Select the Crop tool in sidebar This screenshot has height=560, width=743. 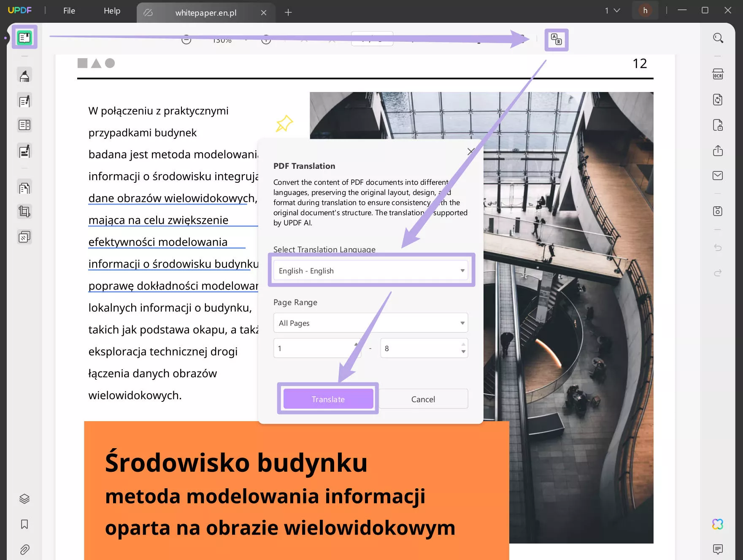[24, 211]
